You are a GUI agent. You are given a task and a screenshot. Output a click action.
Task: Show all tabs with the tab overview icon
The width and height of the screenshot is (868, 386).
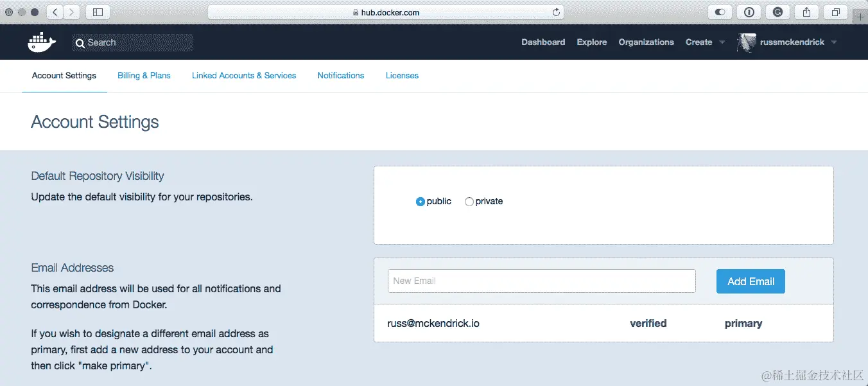tap(836, 12)
